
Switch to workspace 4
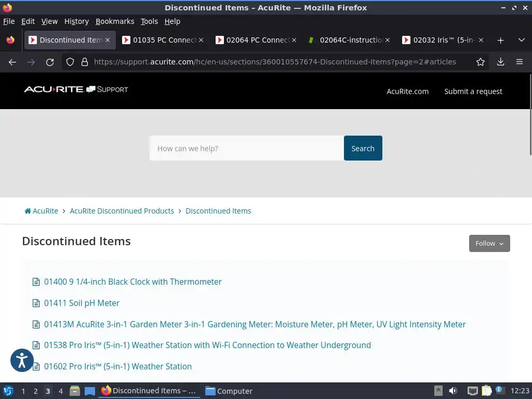tap(61, 391)
